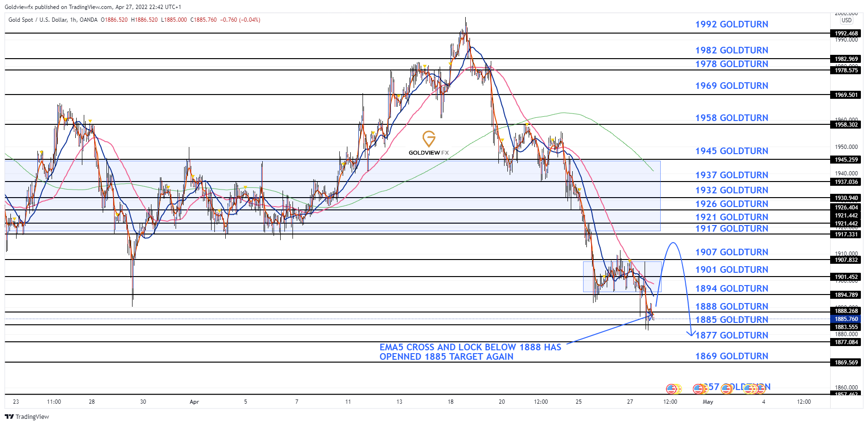Select the 1932 GOLDTURN label

(x=732, y=190)
